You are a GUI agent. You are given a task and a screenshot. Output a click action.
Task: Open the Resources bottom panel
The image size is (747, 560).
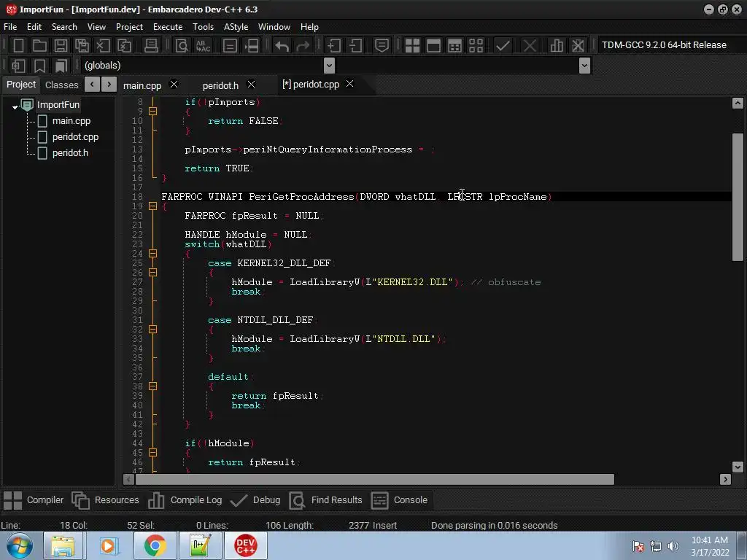point(105,500)
